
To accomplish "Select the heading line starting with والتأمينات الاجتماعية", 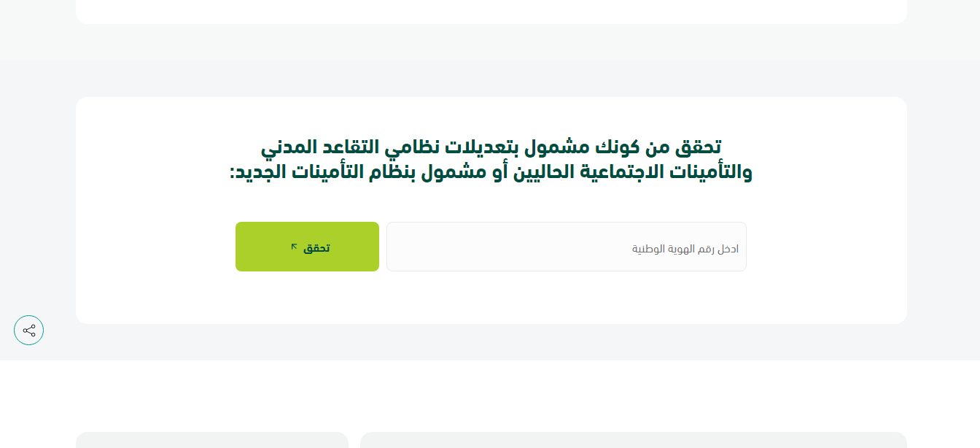I will coord(491,173).
